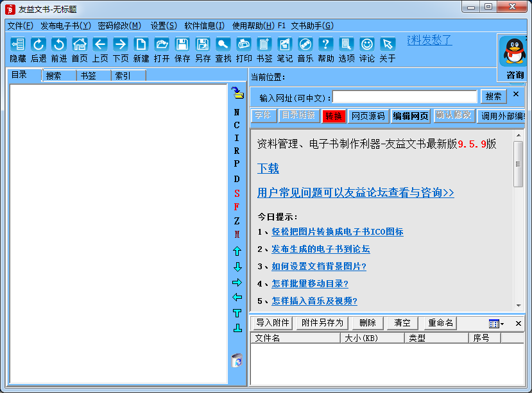
Task: Click the cyan move-to-top T icon
Action: click(x=237, y=313)
